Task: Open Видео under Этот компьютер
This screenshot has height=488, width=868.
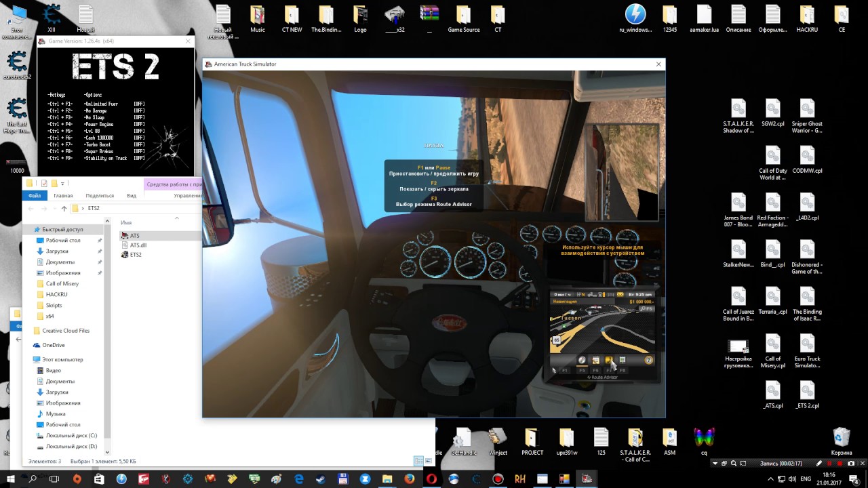Action: [x=53, y=370]
